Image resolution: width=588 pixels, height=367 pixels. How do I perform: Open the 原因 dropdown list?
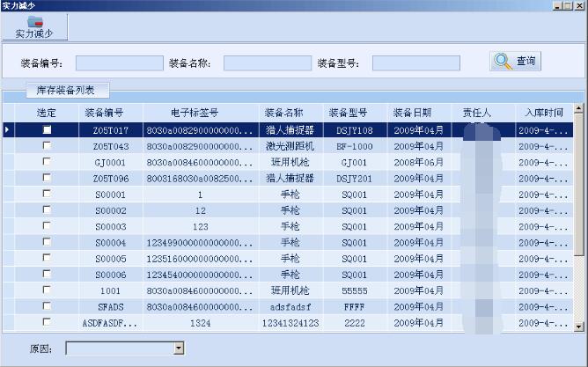[x=179, y=349]
